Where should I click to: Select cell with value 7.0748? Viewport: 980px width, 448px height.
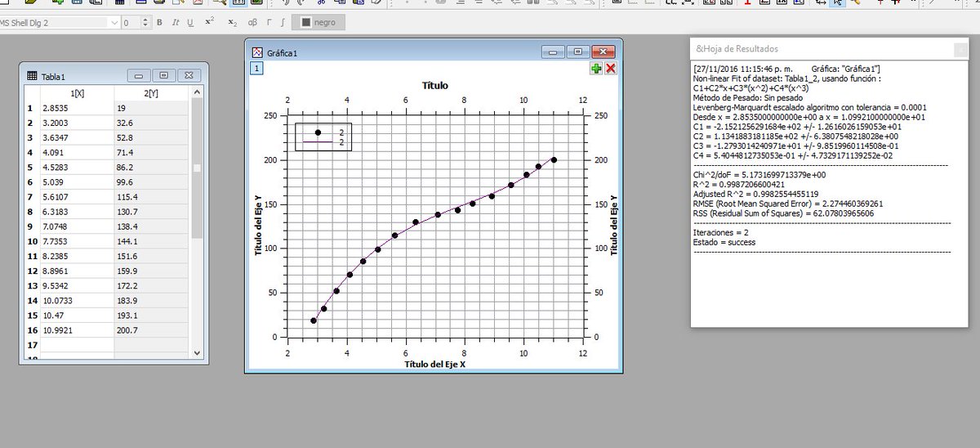coord(78,226)
